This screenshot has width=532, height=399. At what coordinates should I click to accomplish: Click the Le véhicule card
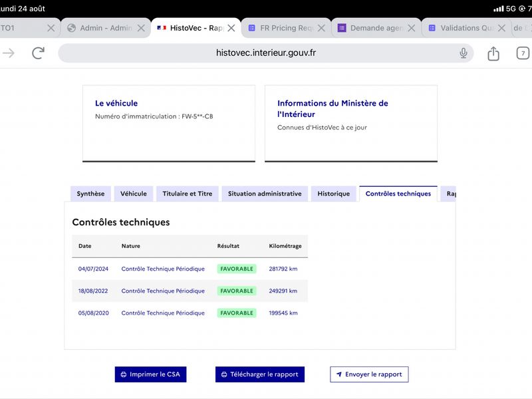point(169,124)
